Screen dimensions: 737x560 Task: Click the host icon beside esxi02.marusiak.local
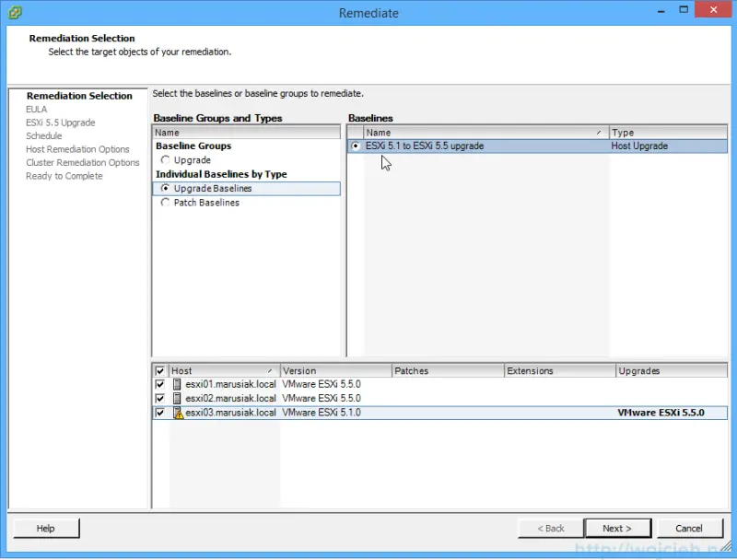point(175,398)
